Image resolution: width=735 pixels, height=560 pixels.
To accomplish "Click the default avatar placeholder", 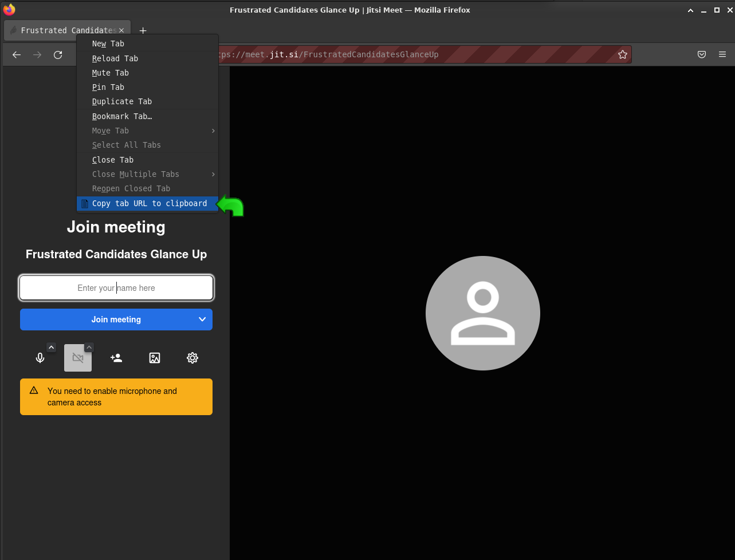I will (x=483, y=313).
